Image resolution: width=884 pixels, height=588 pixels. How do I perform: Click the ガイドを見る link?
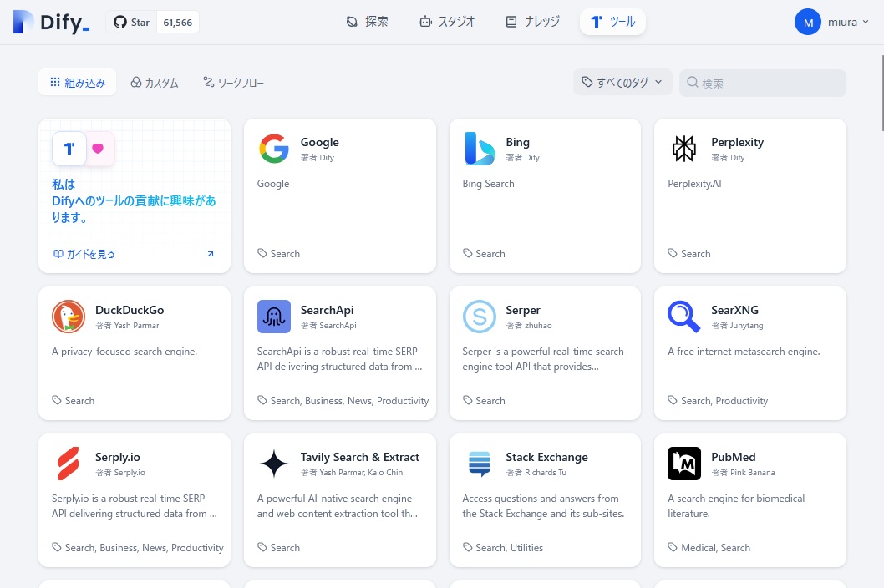(x=84, y=254)
